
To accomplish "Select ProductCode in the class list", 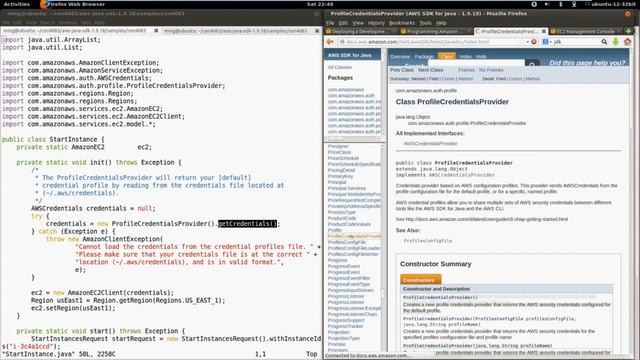I will pyautogui.click(x=341, y=218).
